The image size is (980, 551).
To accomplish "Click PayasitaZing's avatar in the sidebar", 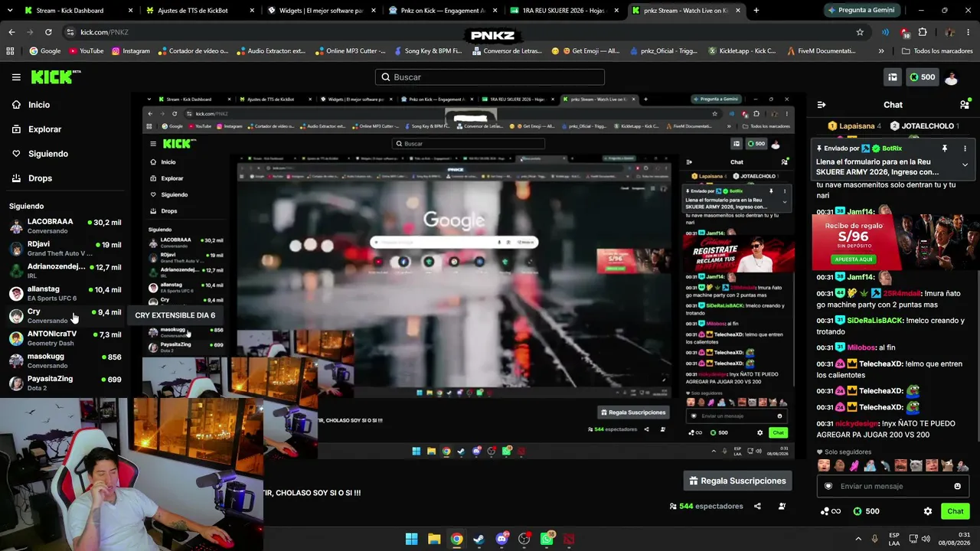I will [16, 383].
